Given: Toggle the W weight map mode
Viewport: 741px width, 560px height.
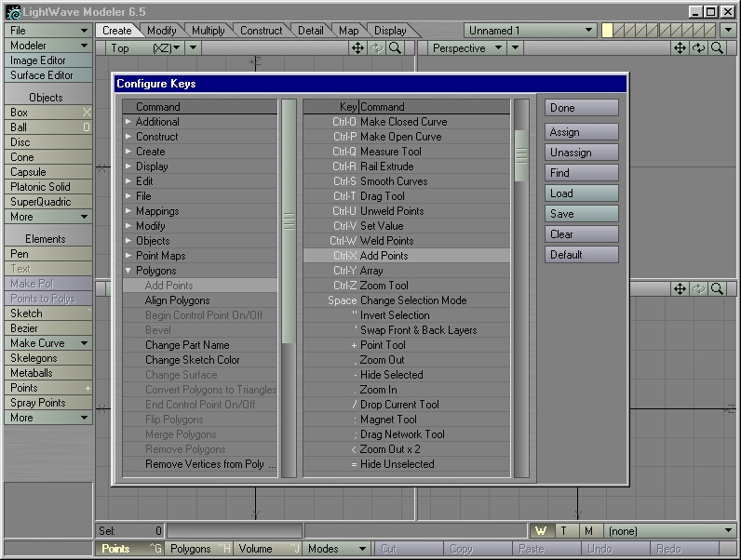Looking at the screenshot, I should (x=541, y=530).
